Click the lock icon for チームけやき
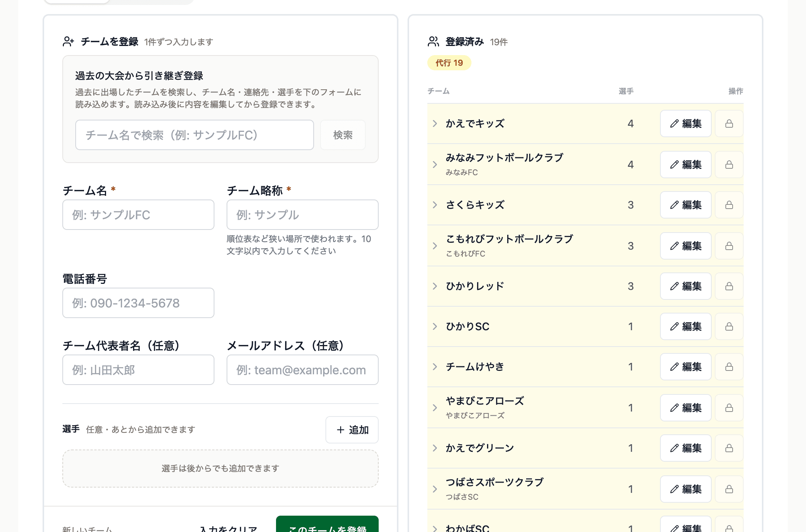This screenshot has height=532, width=806. point(729,367)
